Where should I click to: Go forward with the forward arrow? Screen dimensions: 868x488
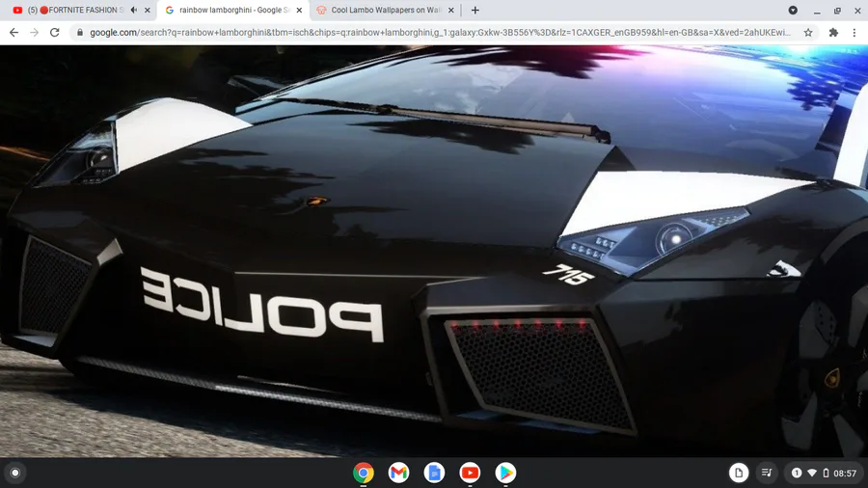click(35, 33)
